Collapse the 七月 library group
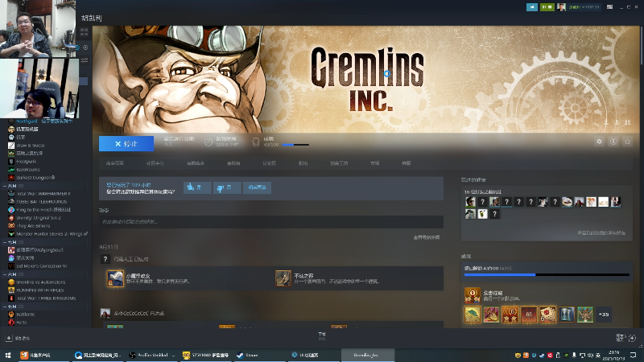 point(5,242)
